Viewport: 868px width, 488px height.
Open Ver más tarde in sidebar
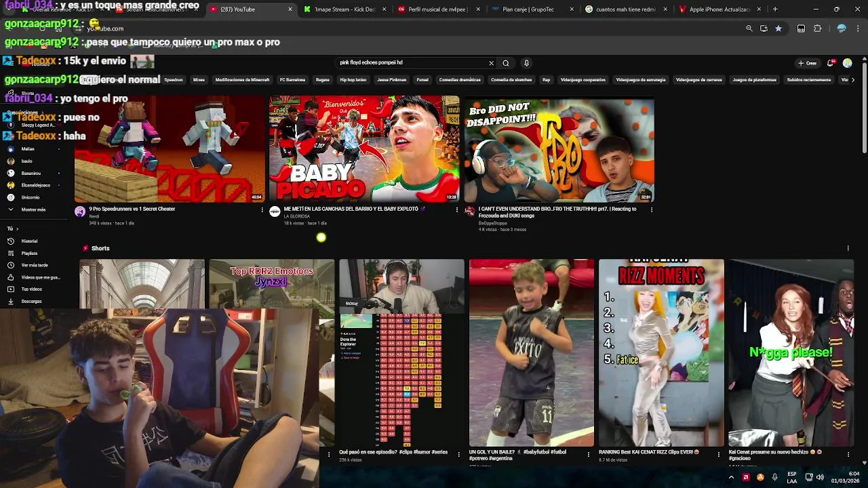(35, 265)
